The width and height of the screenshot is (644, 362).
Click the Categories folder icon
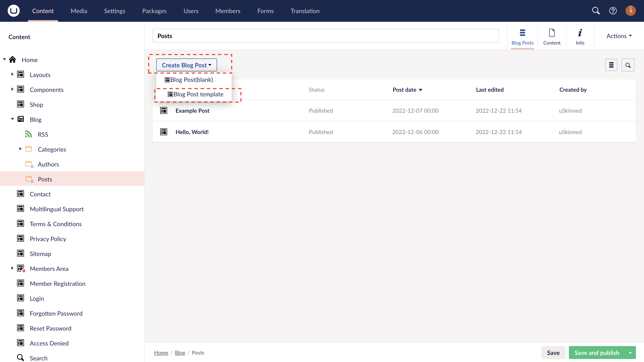[x=29, y=149]
